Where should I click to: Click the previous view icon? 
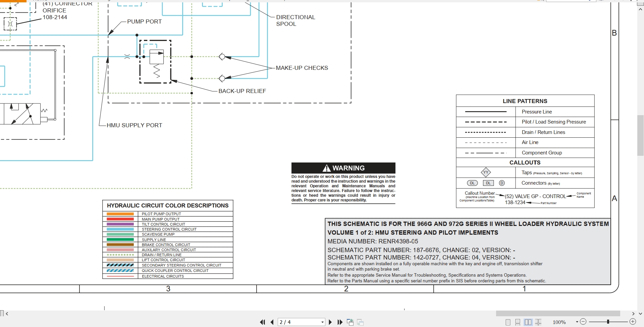coord(350,322)
